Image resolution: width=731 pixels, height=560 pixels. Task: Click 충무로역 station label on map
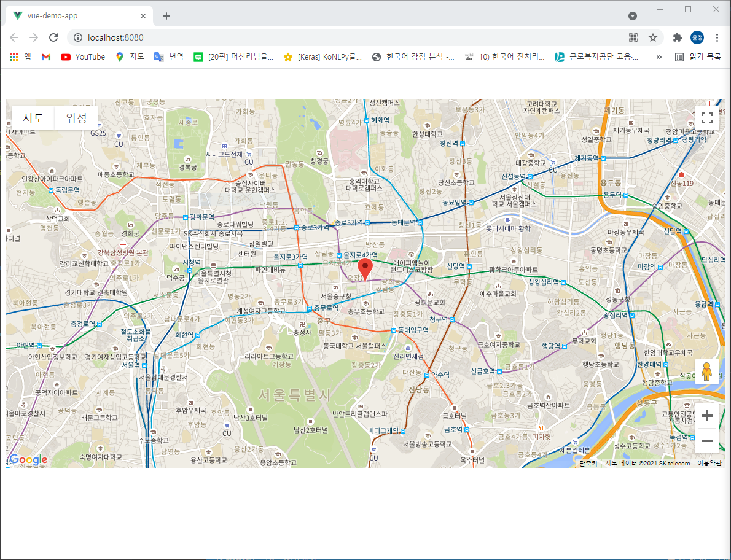(326, 308)
